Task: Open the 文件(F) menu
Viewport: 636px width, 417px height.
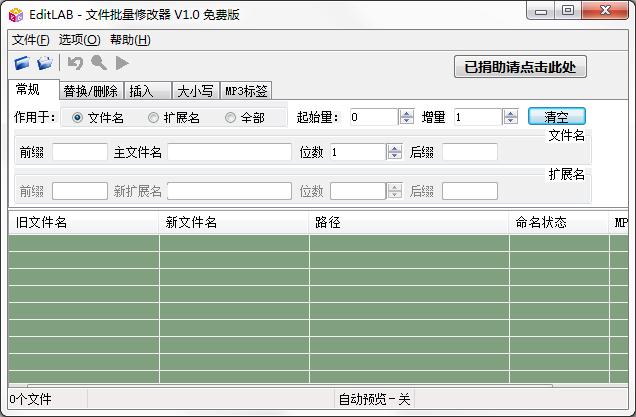Action: (30, 40)
